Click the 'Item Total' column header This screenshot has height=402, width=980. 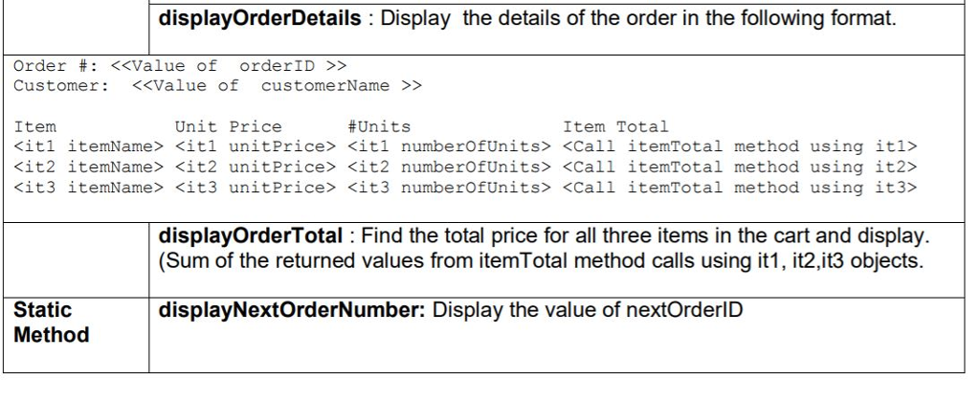615,127
